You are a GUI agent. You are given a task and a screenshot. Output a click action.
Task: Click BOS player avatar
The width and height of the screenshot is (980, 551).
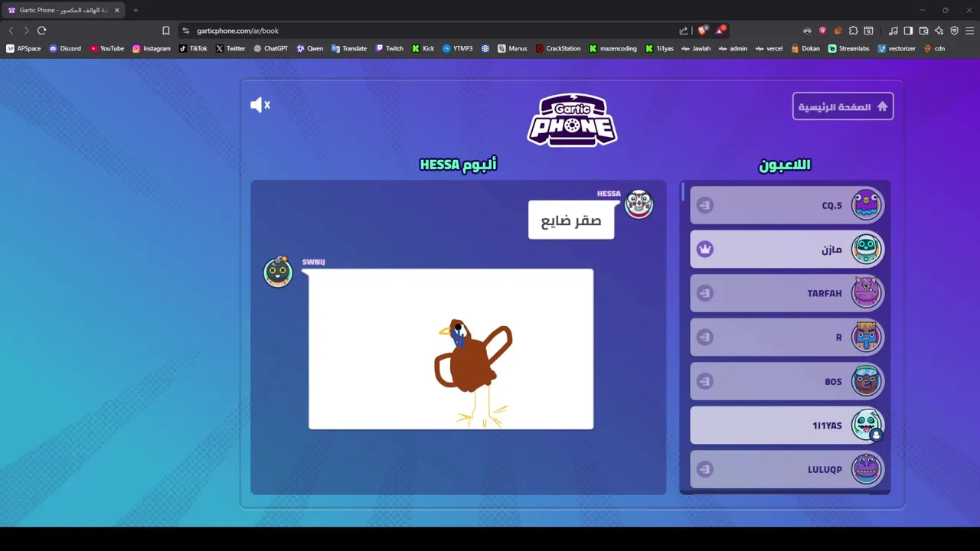tap(867, 380)
